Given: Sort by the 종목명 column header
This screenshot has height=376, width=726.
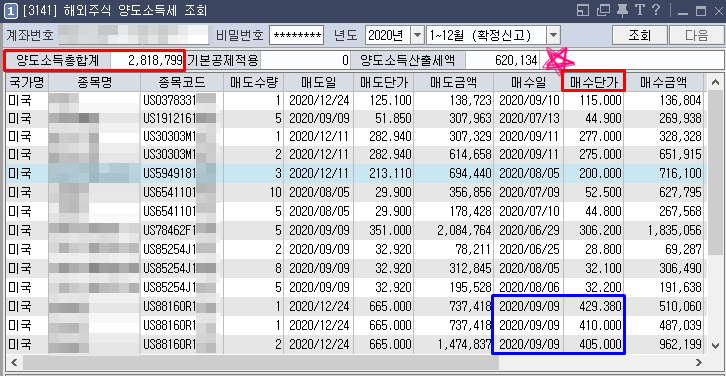Looking at the screenshot, I should click(94, 83).
